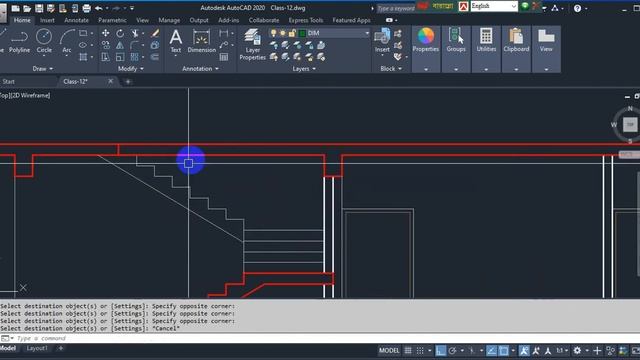Select the Text annotation tool
Viewport: 640px width, 360px height.
[176, 42]
